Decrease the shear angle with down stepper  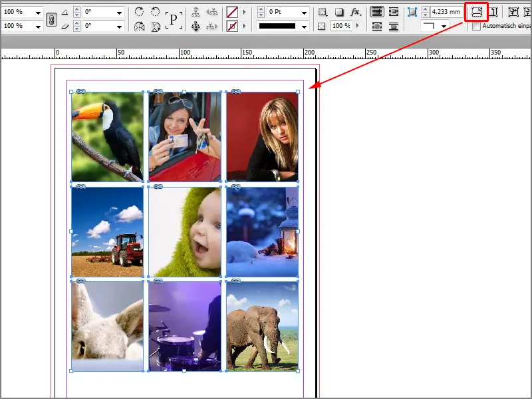point(77,29)
